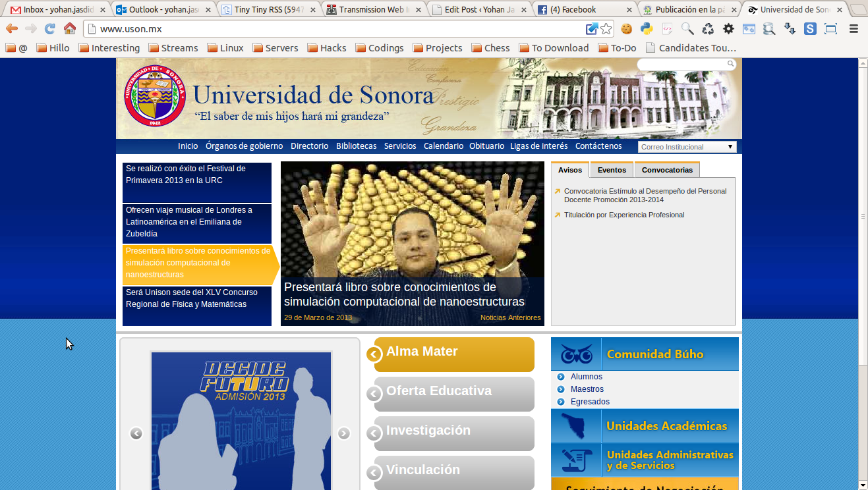Open the Alumnos link under Comunidad Búho
Viewport: 868px width, 490px height.
[587, 377]
